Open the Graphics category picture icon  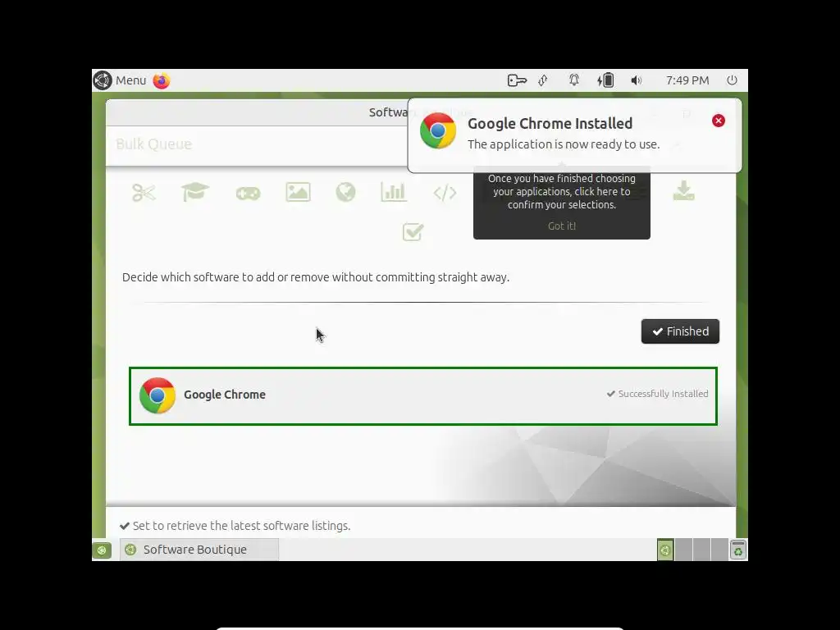click(298, 192)
